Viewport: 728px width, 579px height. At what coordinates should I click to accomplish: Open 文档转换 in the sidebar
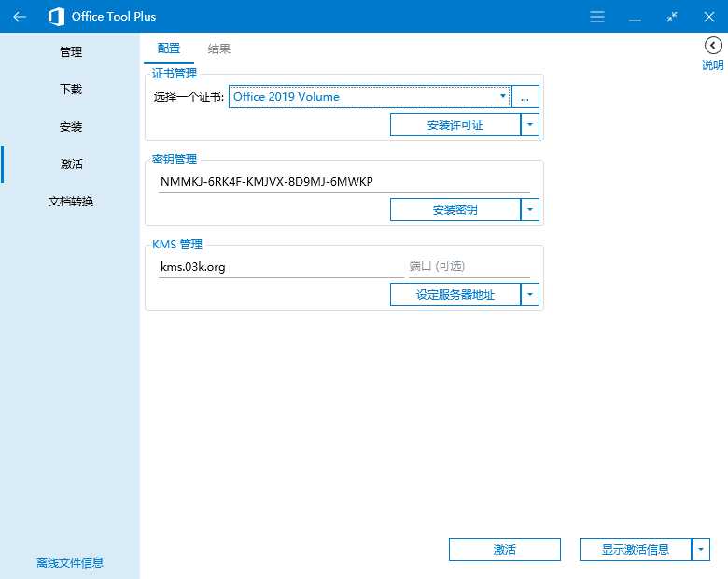point(71,201)
